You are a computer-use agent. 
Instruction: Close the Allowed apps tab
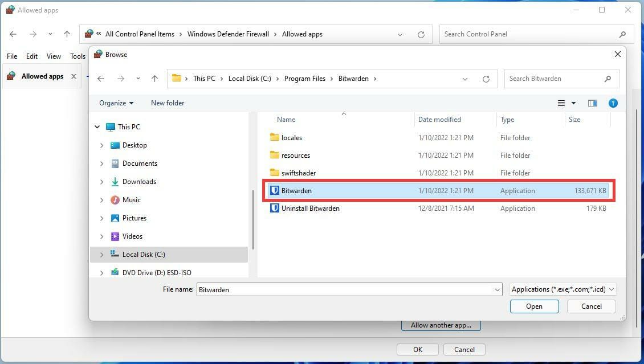(74, 76)
